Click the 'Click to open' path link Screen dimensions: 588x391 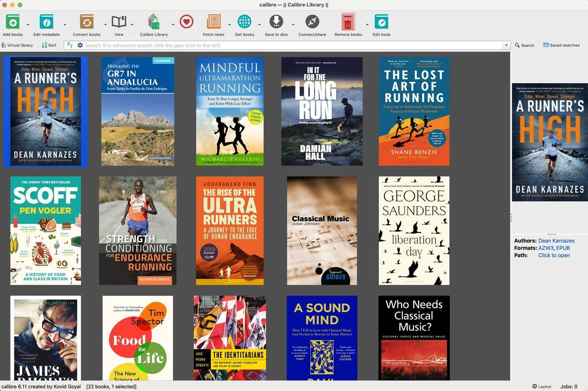554,255
